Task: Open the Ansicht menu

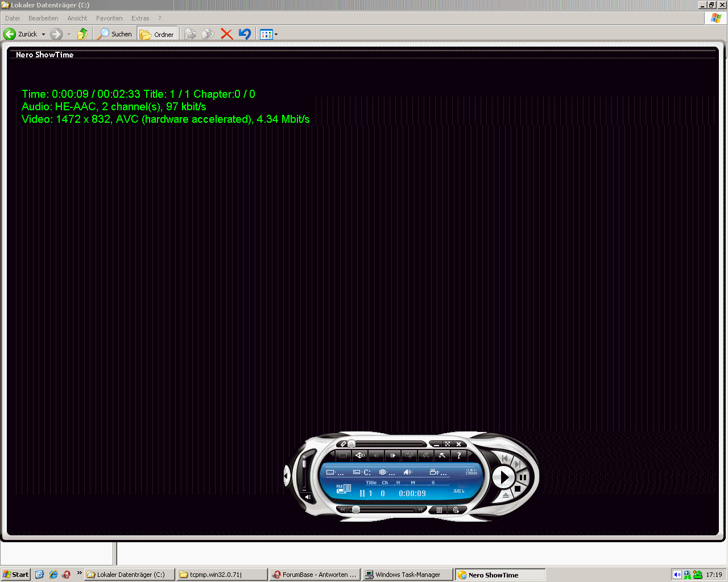Action: coord(77,18)
